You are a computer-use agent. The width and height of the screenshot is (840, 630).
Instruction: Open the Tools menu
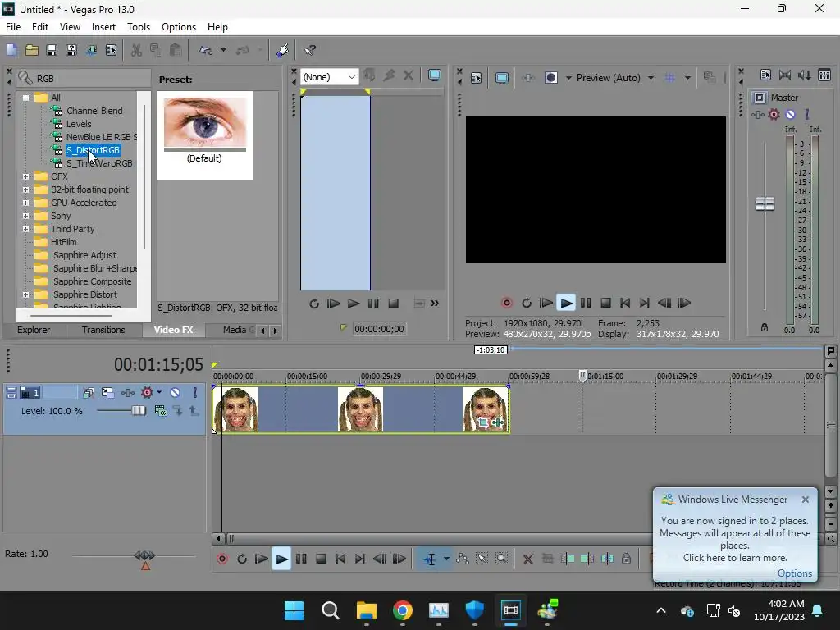[138, 27]
